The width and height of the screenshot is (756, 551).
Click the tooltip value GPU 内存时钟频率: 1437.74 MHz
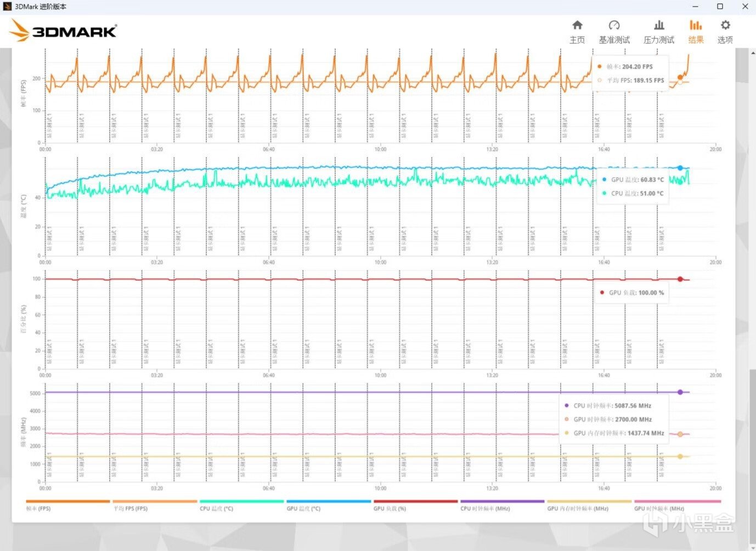coord(619,433)
